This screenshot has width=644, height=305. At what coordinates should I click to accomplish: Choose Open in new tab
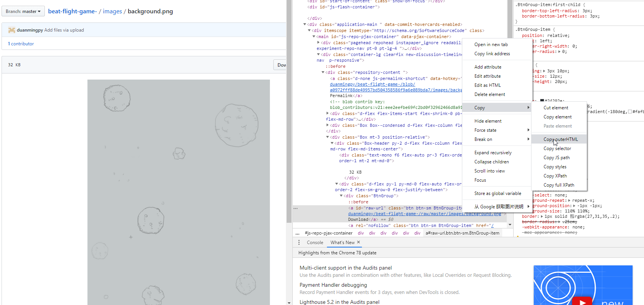coord(497,45)
